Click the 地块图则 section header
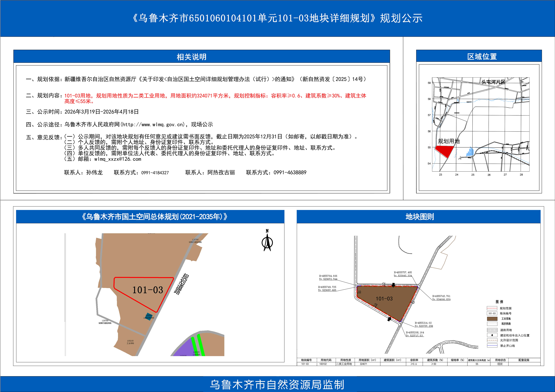 point(420,217)
